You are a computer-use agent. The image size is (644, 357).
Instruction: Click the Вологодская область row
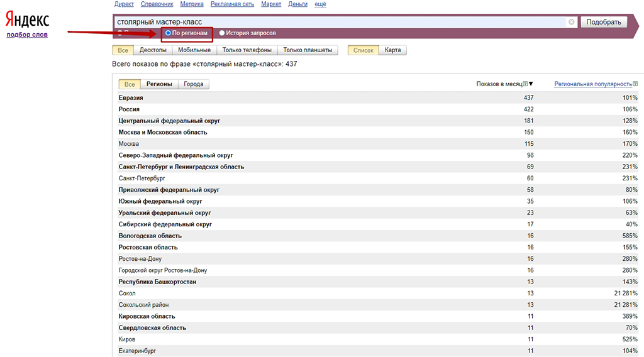point(378,236)
